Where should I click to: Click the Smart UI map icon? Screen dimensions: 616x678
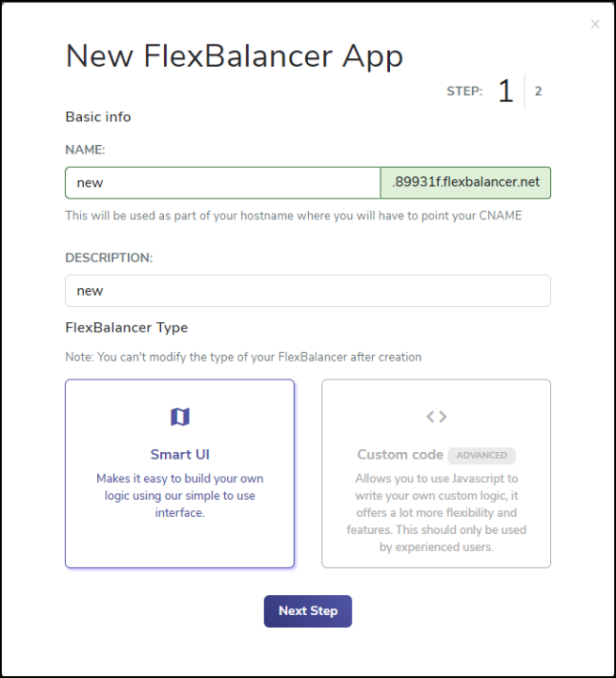tap(180, 417)
